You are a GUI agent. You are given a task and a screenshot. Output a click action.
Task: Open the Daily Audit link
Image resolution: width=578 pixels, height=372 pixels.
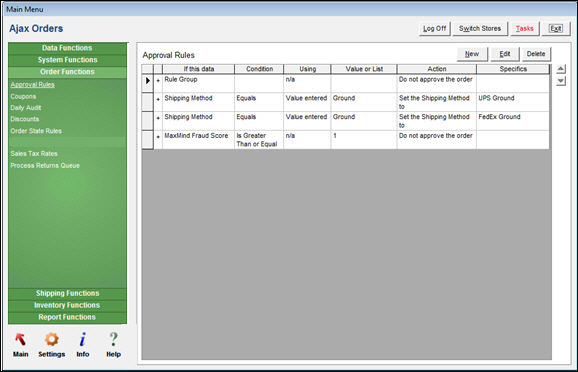click(x=26, y=108)
